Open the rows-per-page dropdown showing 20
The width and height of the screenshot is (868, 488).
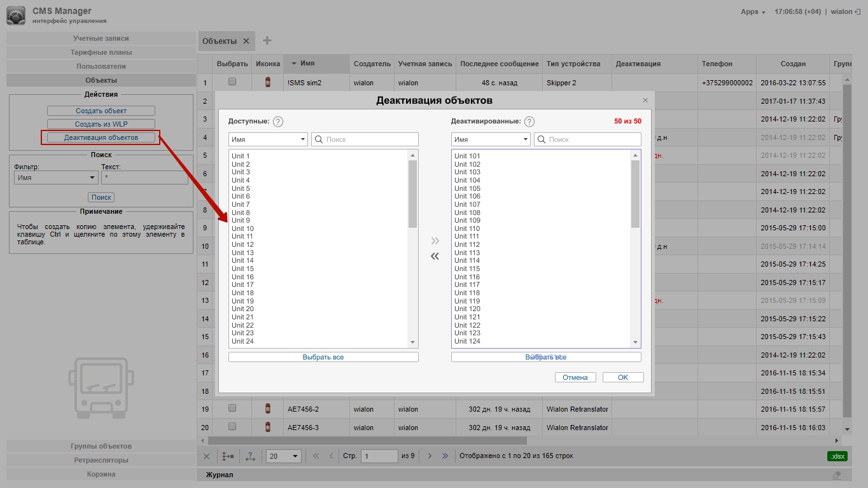coord(284,456)
